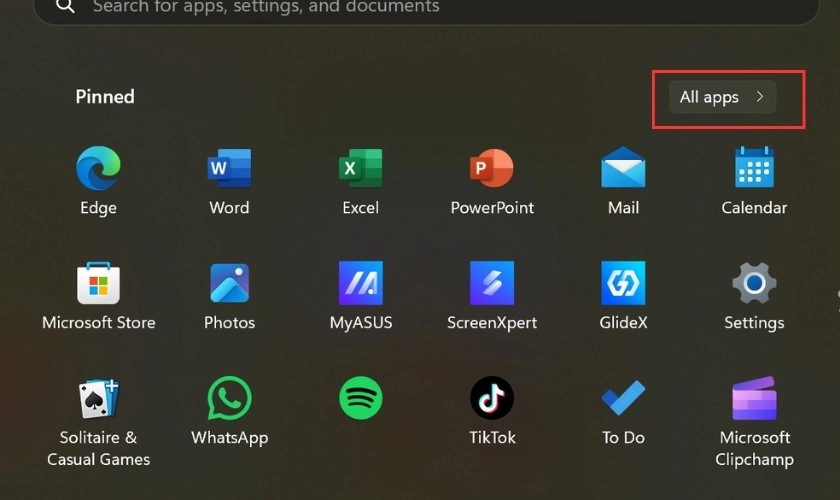Open ScreenXpert from pinned apps

pyautogui.click(x=492, y=283)
